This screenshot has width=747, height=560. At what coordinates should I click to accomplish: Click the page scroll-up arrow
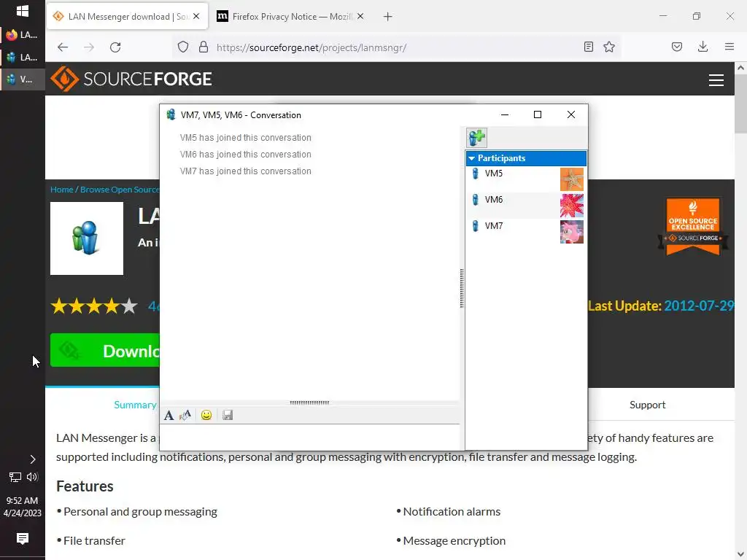click(x=740, y=68)
